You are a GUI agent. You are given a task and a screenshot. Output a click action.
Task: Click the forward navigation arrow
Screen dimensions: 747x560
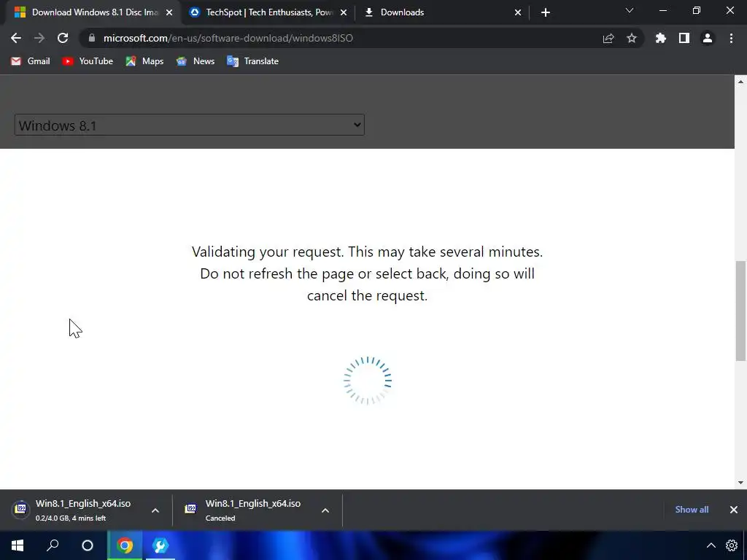click(39, 38)
